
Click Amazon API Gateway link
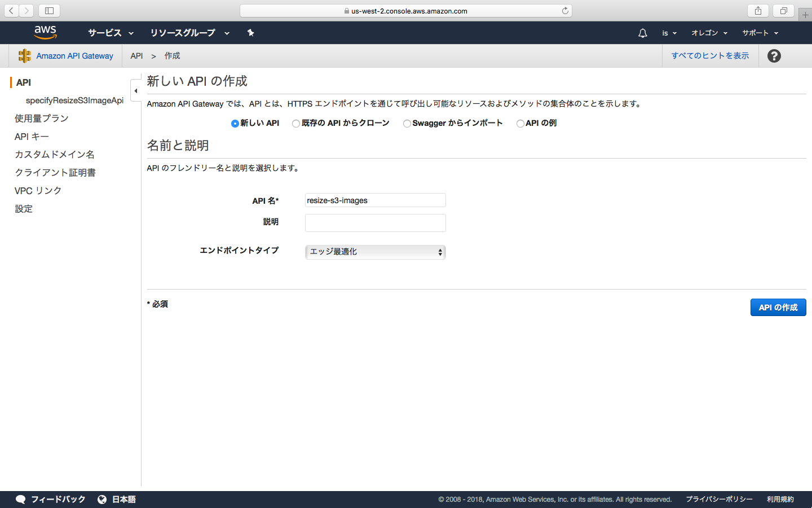(74, 56)
